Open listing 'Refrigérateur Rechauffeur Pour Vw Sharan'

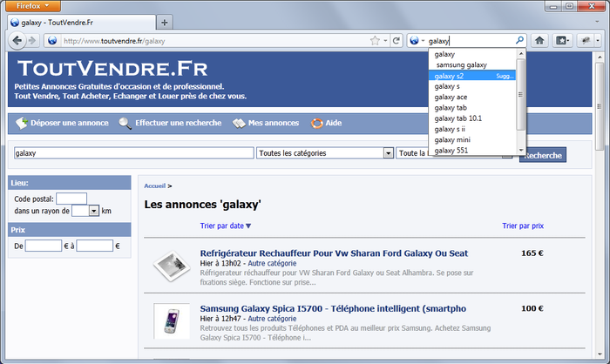click(334, 253)
